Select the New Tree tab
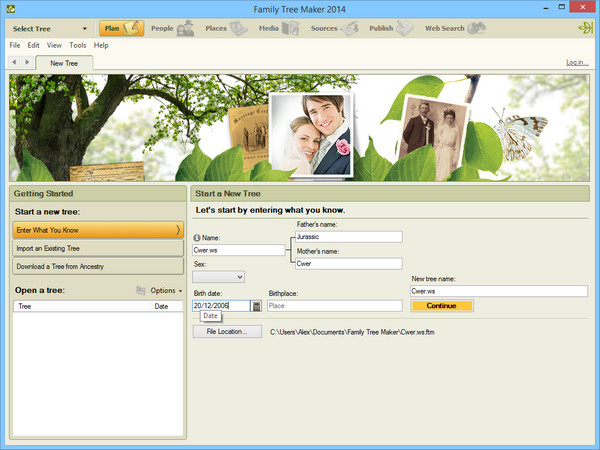Screen dimensions: 600x450 (64, 63)
